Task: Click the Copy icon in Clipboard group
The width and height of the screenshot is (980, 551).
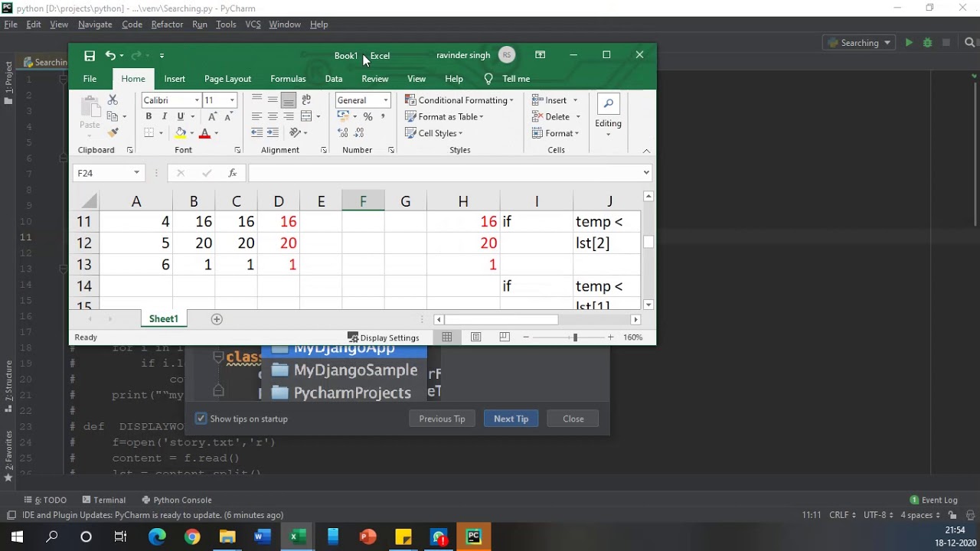Action: point(113,116)
